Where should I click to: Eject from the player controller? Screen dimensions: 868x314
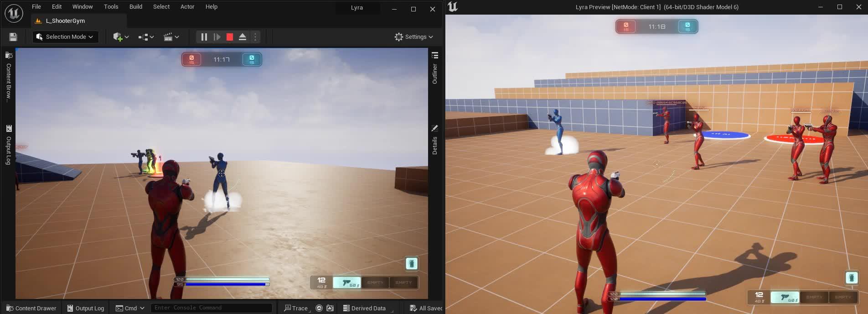tap(243, 37)
